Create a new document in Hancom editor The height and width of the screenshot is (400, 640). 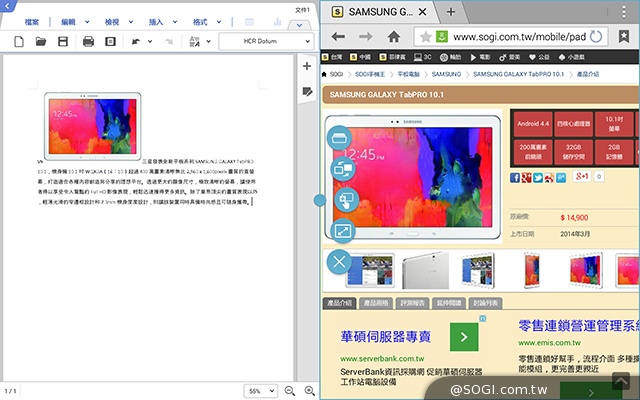tap(19, 41)
